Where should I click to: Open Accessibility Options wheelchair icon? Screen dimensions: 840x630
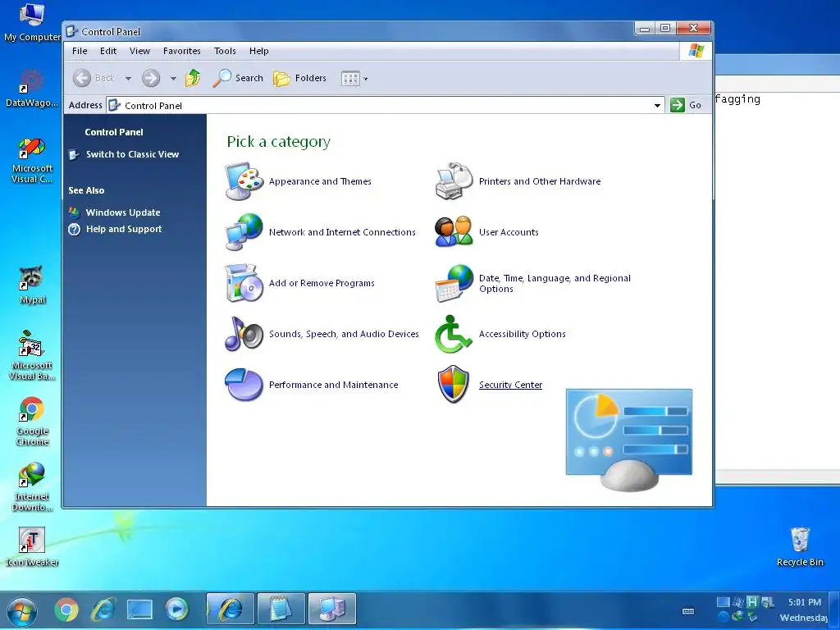coord(454,334)
